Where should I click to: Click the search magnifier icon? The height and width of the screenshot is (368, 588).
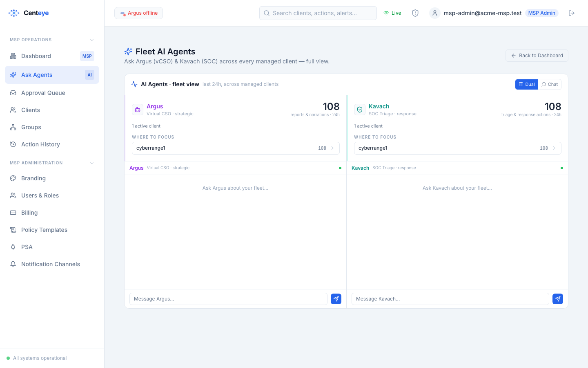pyautogui.click(x=267, y=13)
